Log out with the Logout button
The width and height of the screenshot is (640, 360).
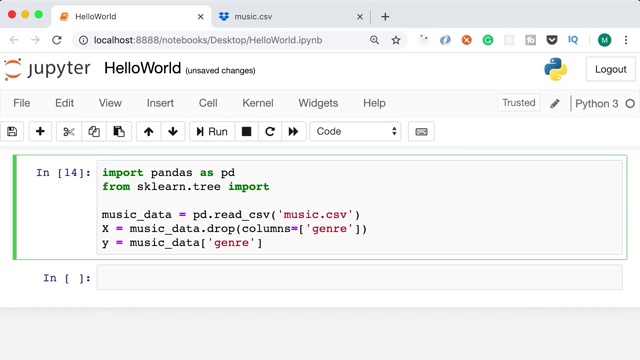(611, 69)
